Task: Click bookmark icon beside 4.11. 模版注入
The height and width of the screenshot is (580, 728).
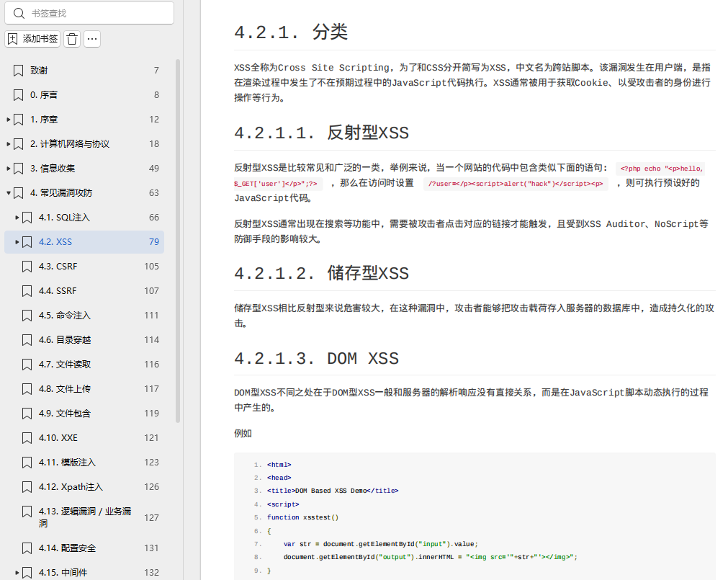Action: pos(27,463)
